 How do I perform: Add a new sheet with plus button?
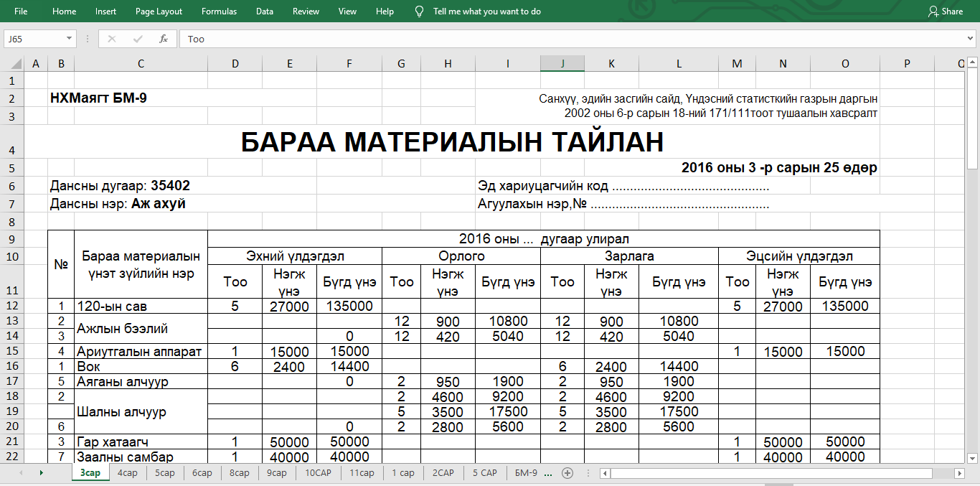point(567,473)
